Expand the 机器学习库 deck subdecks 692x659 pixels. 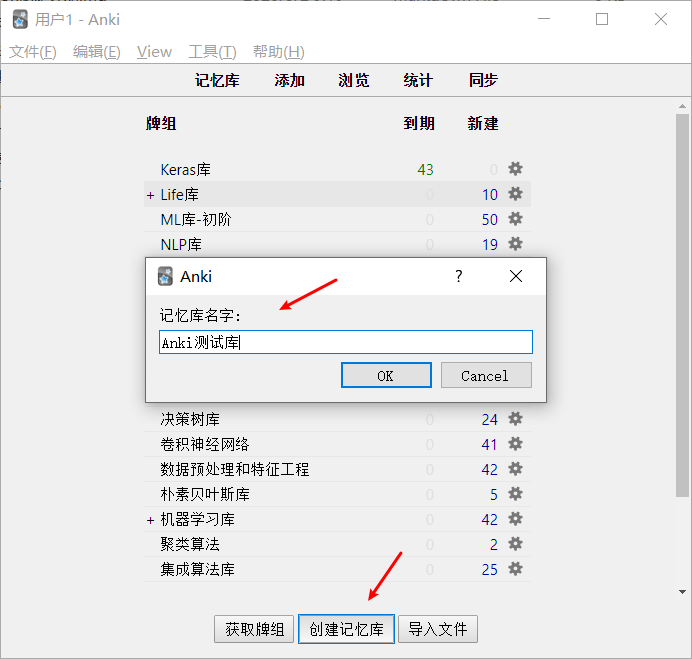point(150,520)
